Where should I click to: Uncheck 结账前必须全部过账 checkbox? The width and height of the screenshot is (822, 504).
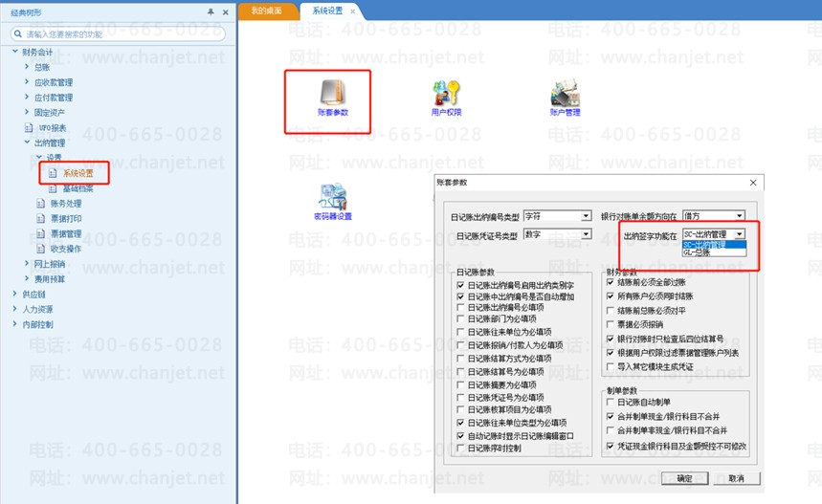pyautogui.click(x=611, y=282)
